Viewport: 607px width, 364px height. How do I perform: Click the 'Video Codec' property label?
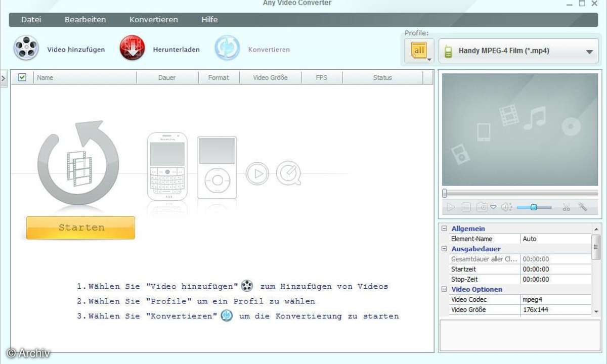(469, 299)
